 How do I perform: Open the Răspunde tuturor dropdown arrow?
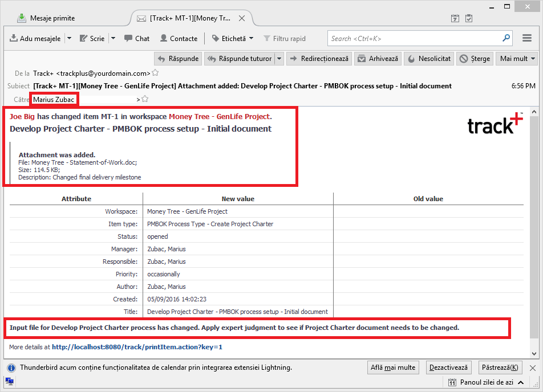tap(279, 59)
